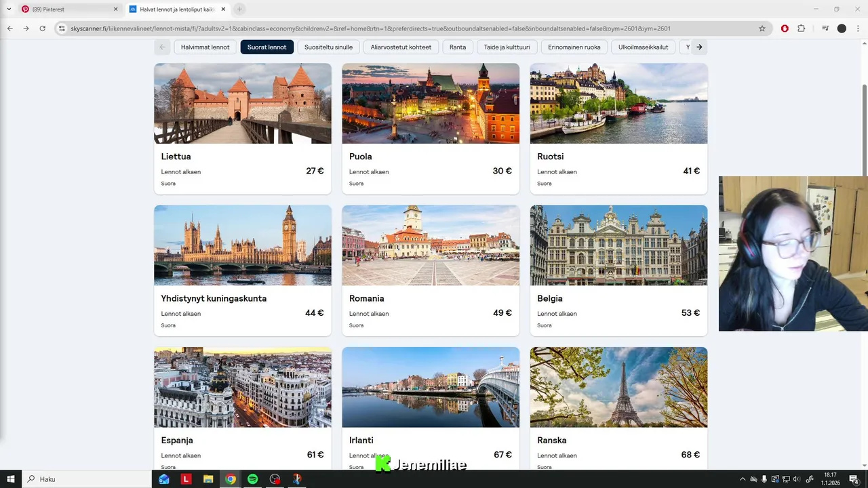
Task: Open Google Chrome in the taskbar
Action: pyautogui.click(x=231, y=479)
